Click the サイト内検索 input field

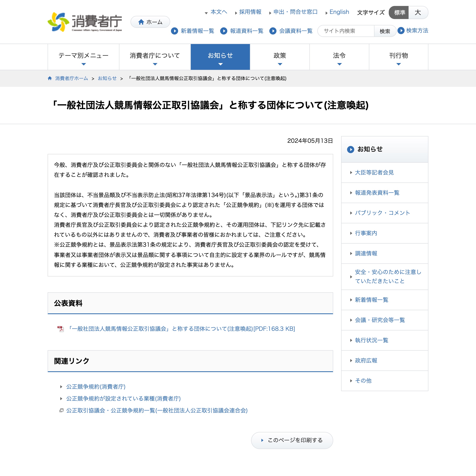[x=346, y=31]
